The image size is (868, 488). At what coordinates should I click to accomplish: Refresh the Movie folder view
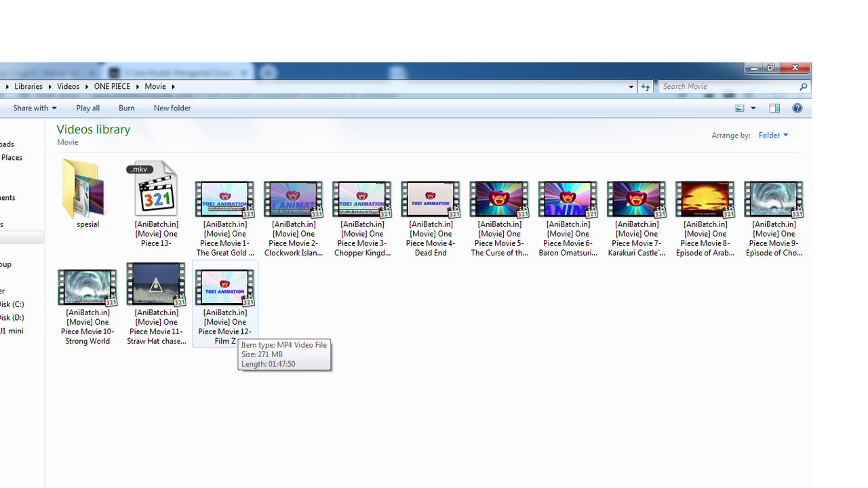tap(646, 87)
